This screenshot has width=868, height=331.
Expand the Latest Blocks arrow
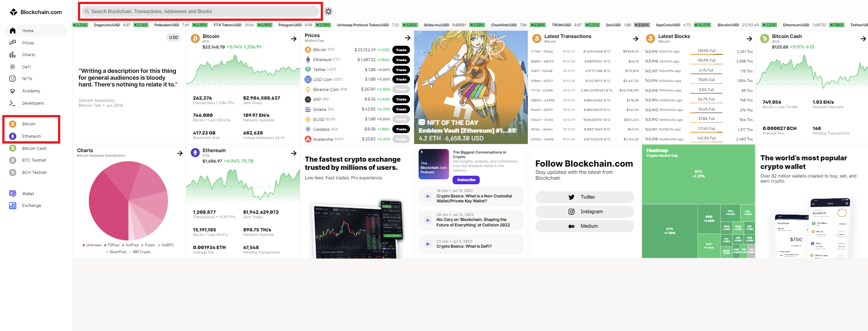tap(749, 39)
